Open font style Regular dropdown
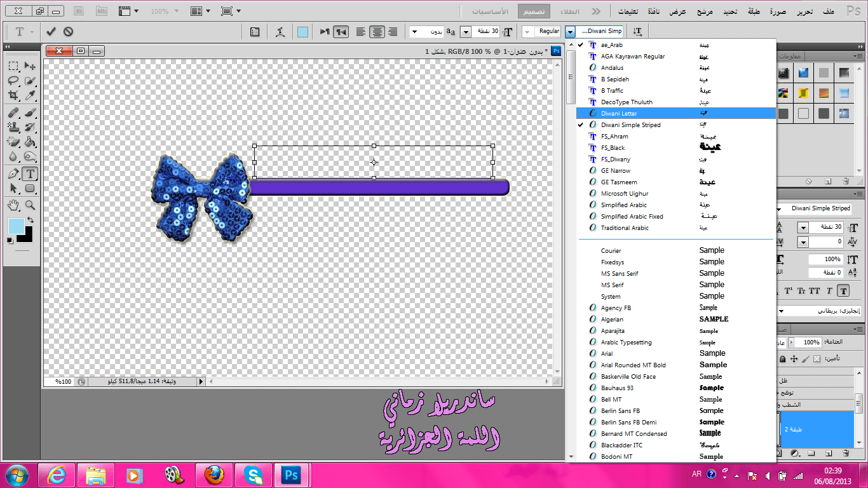The image size is (868, 488). [527, 32]
